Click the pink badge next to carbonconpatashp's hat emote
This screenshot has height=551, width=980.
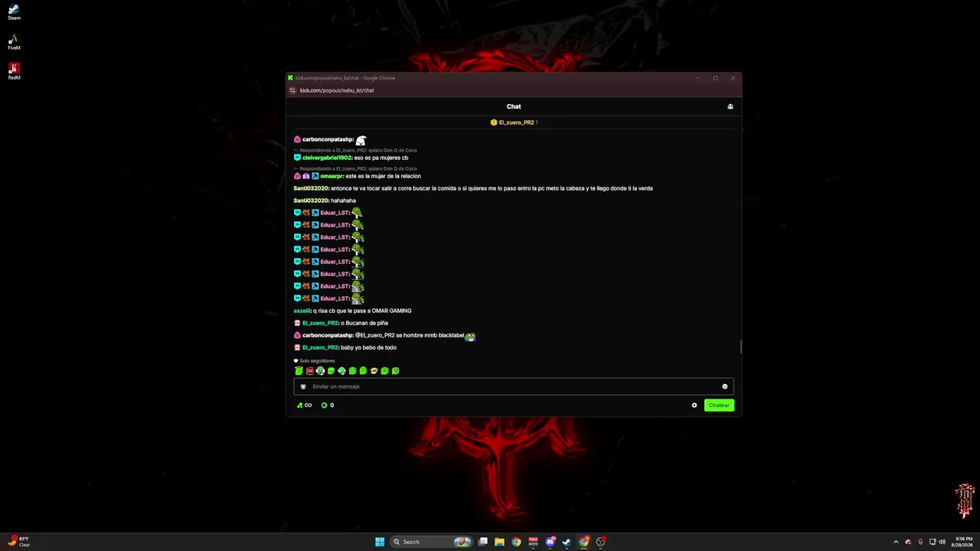click(297, 139)
